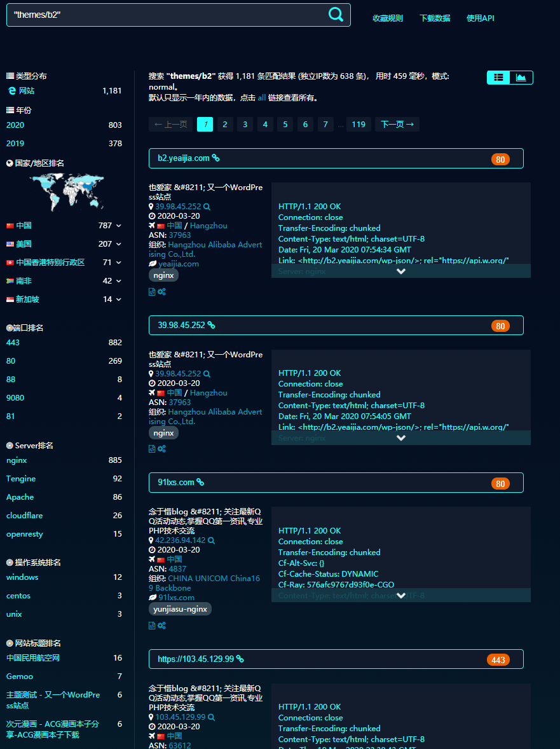Go to results page 5
560x749 pixels.
click(x=285, y=124)
